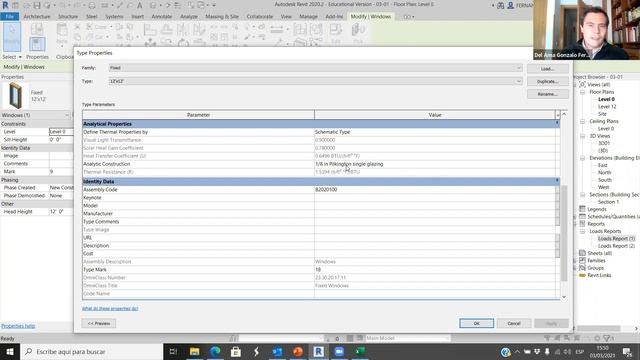
Task: Show hidden tray icons chevron
Action: tap(517, 352)
